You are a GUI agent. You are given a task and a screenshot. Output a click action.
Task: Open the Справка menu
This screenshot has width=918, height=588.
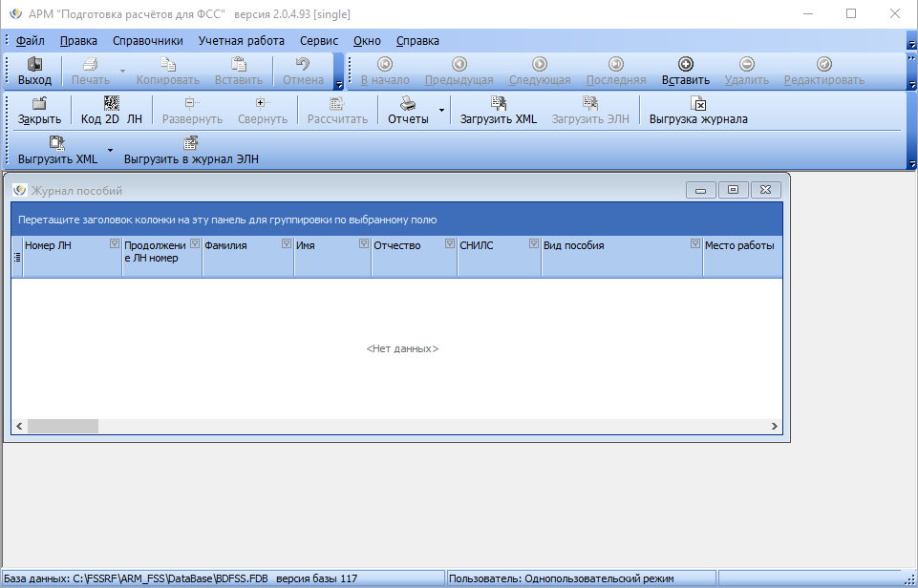click(417, 41)
